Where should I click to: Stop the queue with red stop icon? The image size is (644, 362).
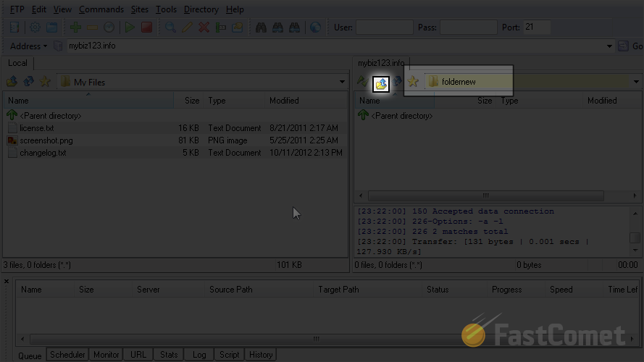(x=146, y=28)
